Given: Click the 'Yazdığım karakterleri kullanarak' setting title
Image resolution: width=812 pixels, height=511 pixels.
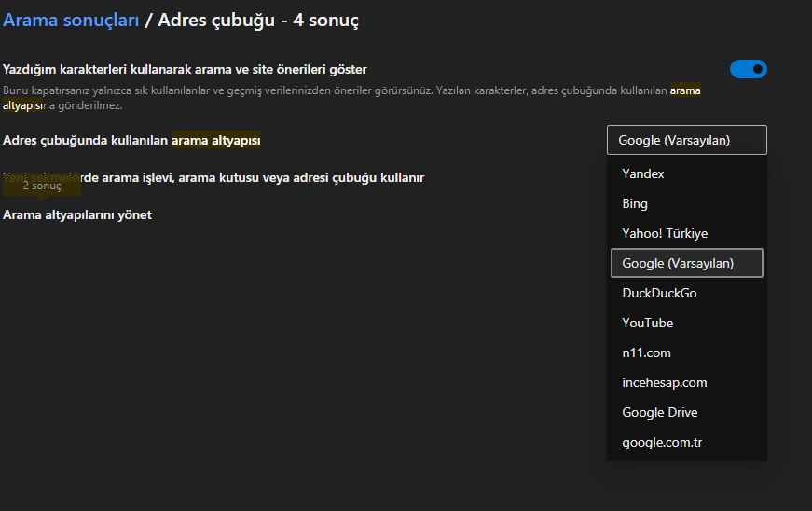Looking at the screenshot, I should 185,69.
